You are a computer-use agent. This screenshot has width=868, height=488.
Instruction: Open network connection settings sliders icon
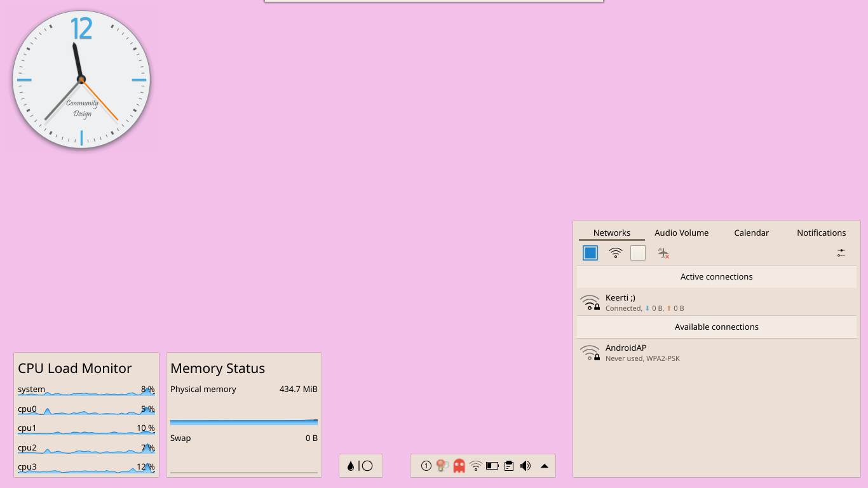pos(841,253)
